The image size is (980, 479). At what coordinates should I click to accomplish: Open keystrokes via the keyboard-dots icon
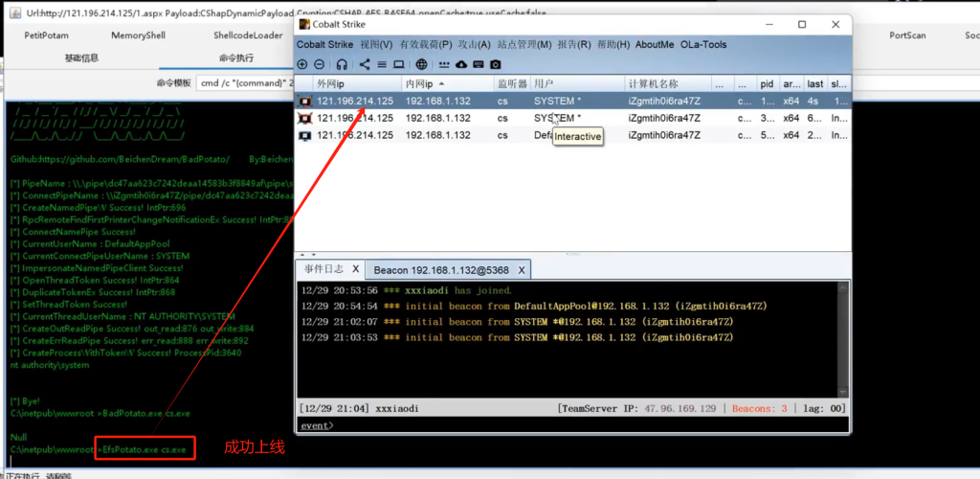click(444, 64)
